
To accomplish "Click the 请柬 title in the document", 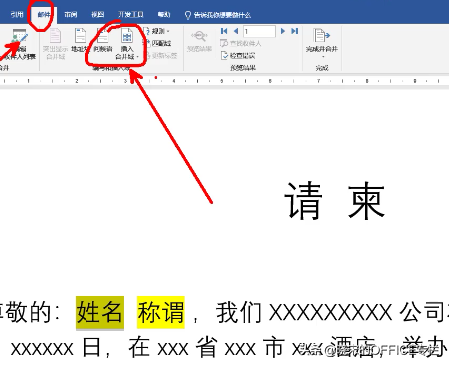I will coord(335,200).
